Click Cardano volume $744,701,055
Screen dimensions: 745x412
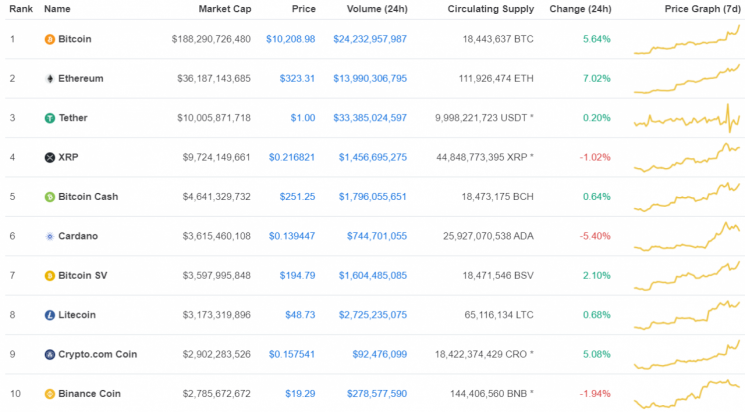[x=377, y=236]
